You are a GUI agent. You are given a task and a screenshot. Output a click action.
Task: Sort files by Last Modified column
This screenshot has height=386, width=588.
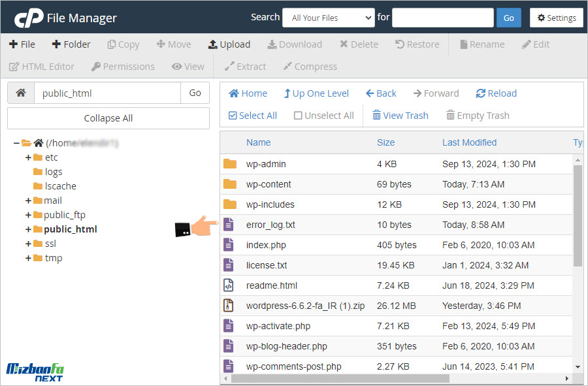click(x=469, y=142)
